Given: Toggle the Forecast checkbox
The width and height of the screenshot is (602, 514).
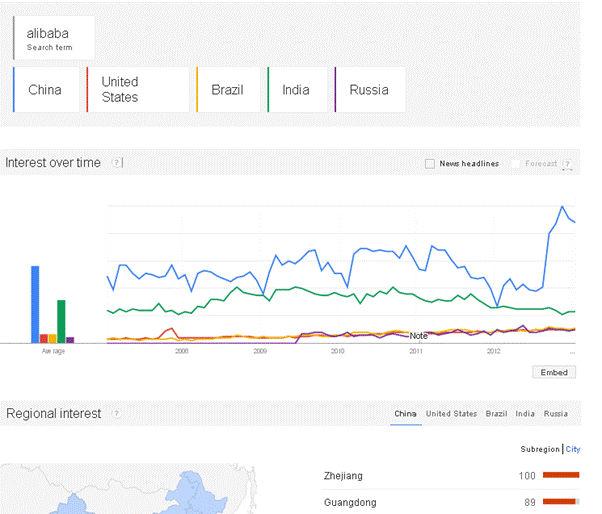Looking at the screenshot, I should point(516,164).
